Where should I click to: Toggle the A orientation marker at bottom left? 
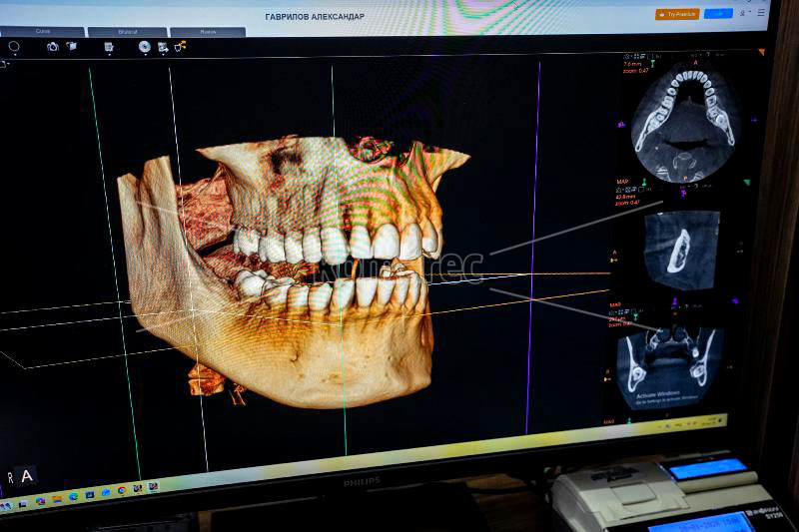(27, 475)
